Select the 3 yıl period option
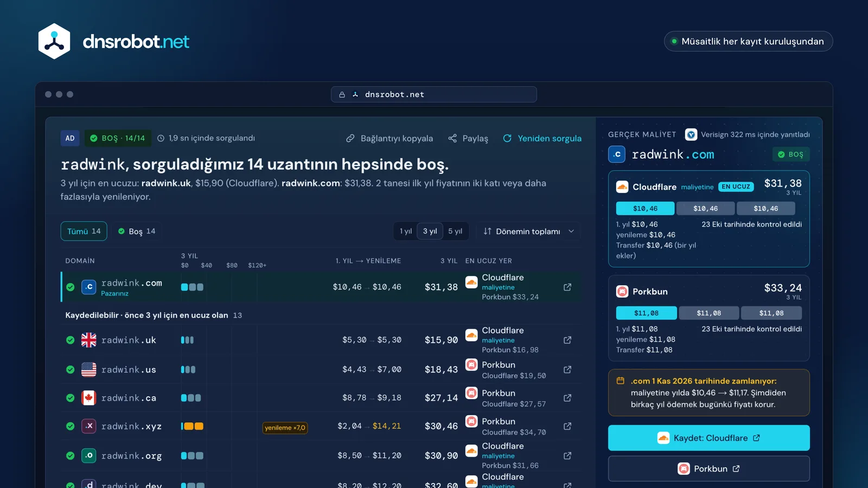Image resolution: width=868 pixels, height=488 pixels. [430, 231]
